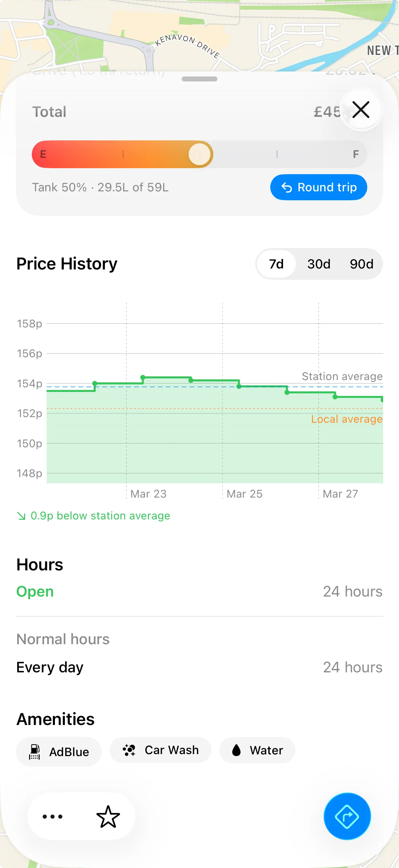Tap the Car Wash amenity chip

[160, 750]
